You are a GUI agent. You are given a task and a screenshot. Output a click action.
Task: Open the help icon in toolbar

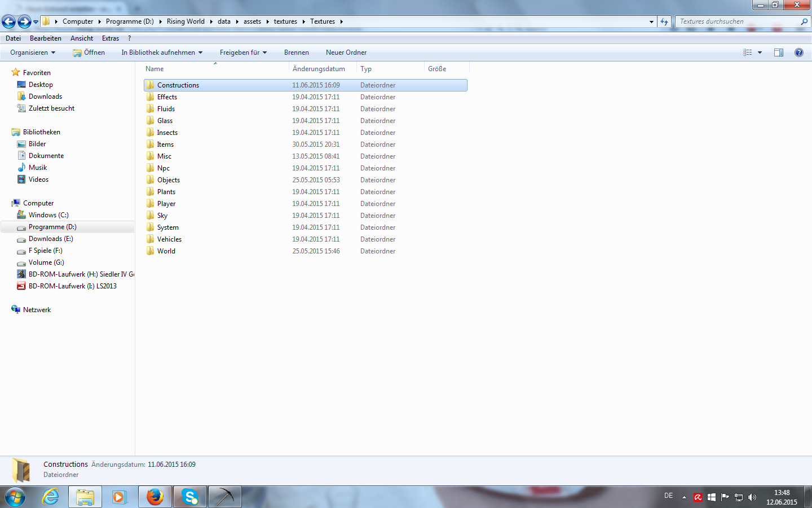(x=798, y=52)
